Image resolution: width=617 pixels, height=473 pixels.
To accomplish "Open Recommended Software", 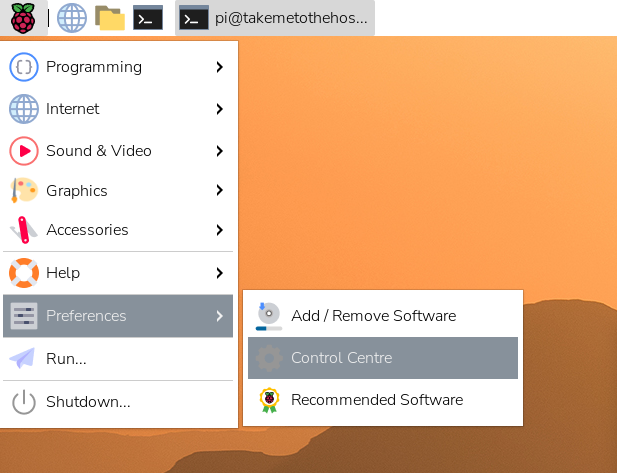I will pos(383,400).
